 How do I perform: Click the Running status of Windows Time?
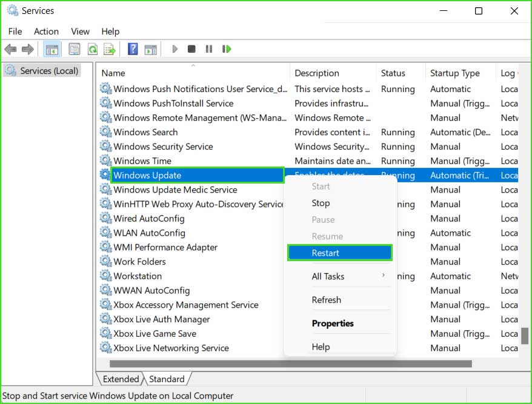[397, 161]
